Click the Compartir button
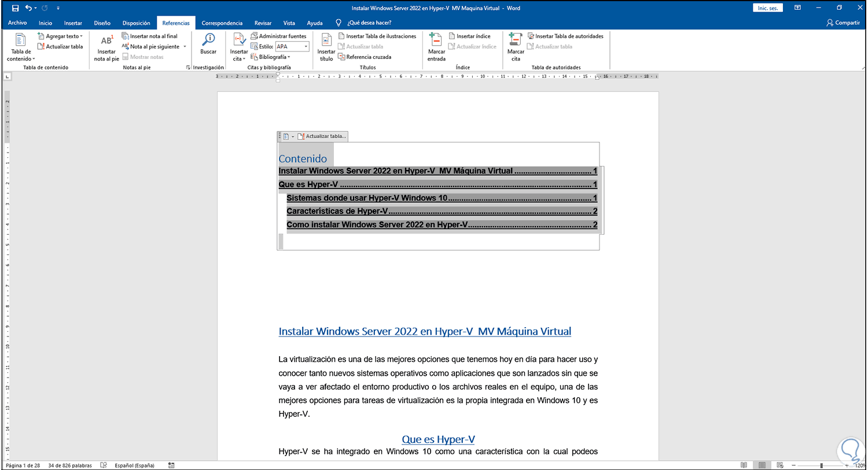The width and height of the screenshot is (868, 470). [x=843, y=23]
